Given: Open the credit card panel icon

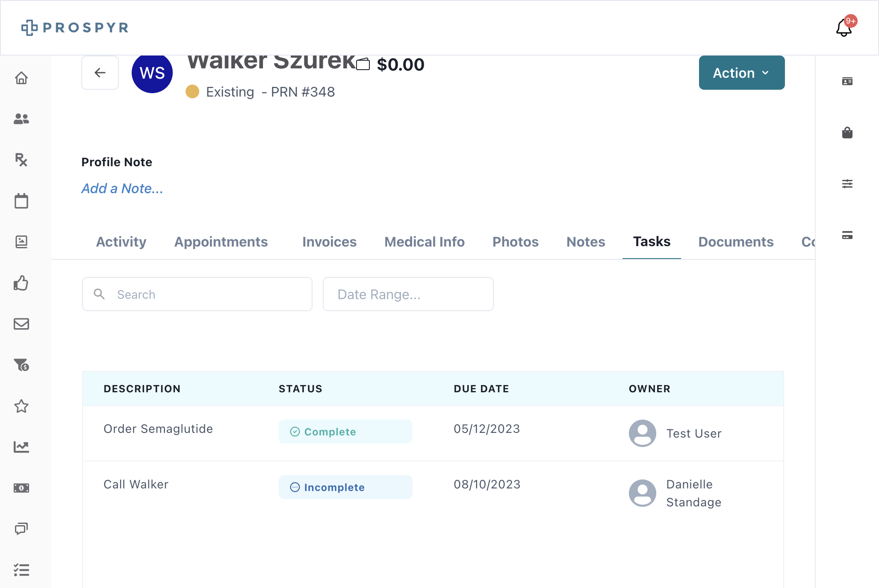Looking at the screenshot, I should click(x=847, y=235).
